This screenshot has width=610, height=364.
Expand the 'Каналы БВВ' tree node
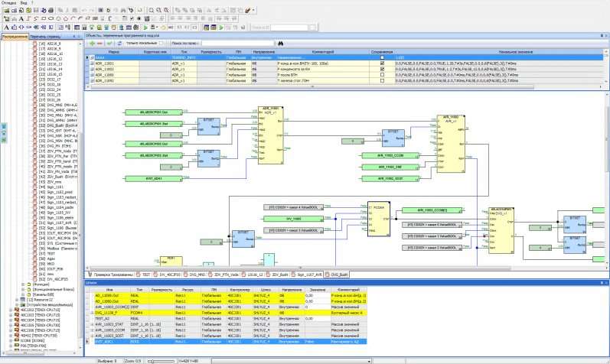click(23, 294)
